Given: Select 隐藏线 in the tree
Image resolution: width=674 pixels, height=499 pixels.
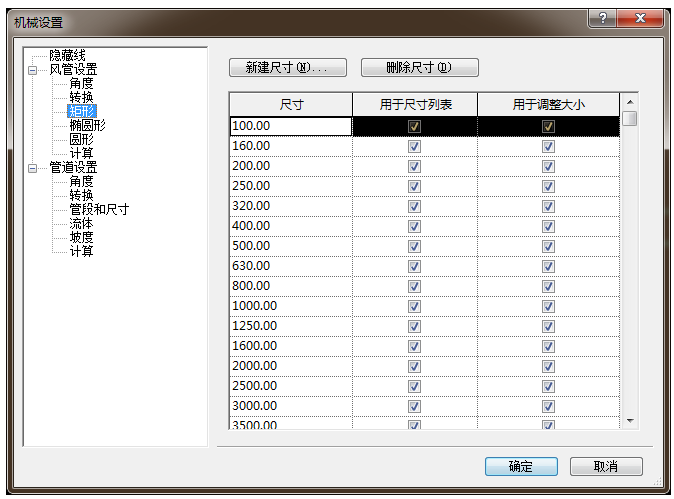Looking at the screenshot, I should (67, 55).
